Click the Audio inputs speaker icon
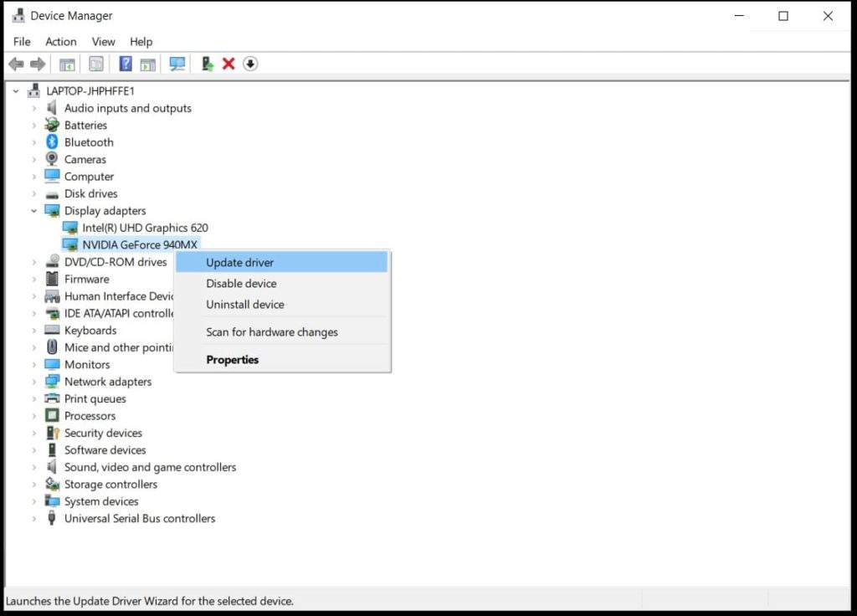 pyautogui.click(x=52, y=108)
